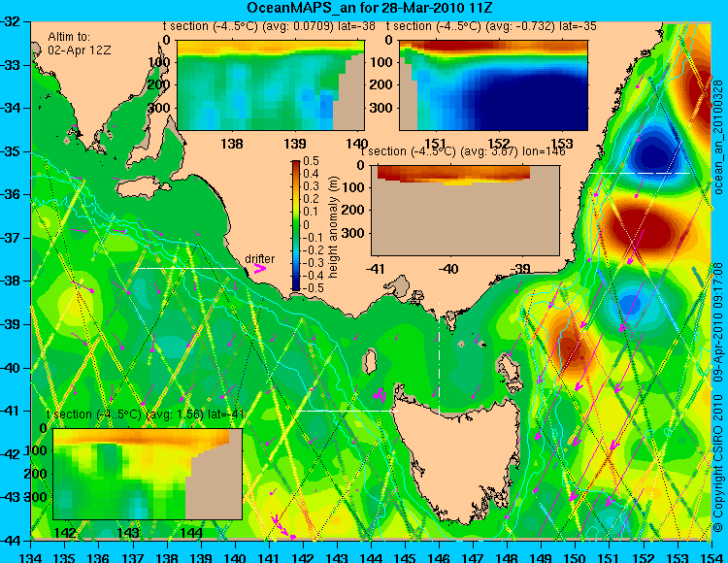
Task: Click the '-39' label on the lon=146 section axis
Action: tap(520, 269)
